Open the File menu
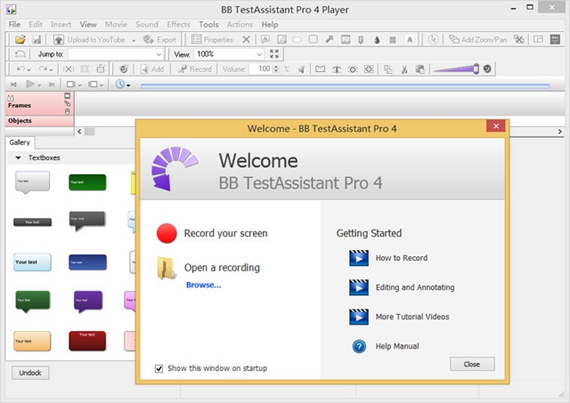 [x=15, y=24]
